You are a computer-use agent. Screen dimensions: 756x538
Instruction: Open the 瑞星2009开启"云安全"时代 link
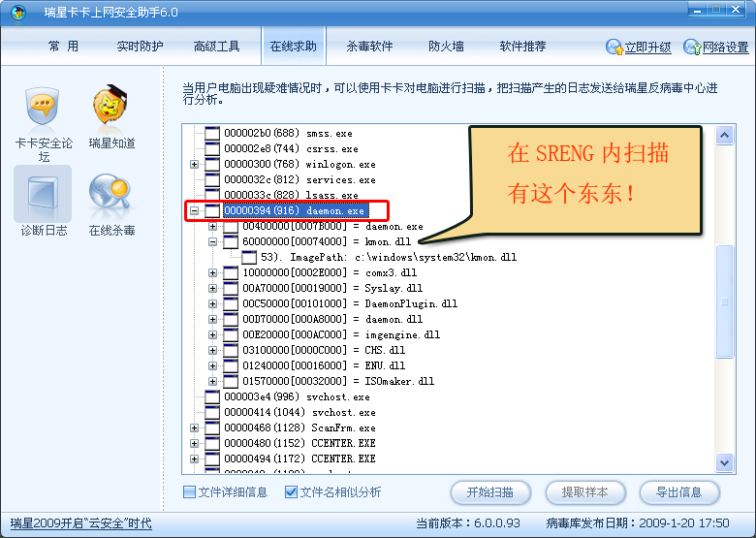click(81, 523)
